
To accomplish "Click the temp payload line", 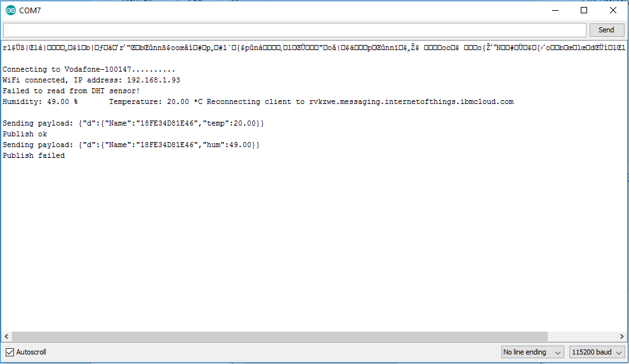I will [x=133, y=124].
